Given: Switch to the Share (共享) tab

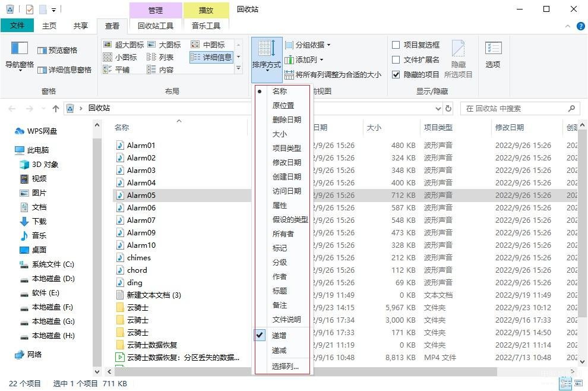Looking at the screenshot, I should (81, 26).
